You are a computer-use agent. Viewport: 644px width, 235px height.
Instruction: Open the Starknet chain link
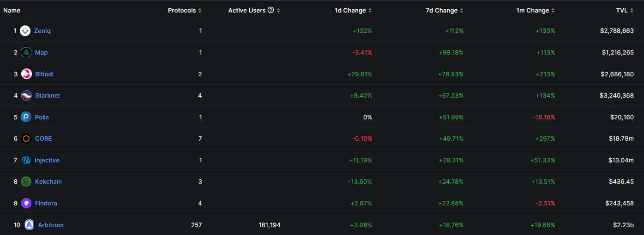[48, 96]
